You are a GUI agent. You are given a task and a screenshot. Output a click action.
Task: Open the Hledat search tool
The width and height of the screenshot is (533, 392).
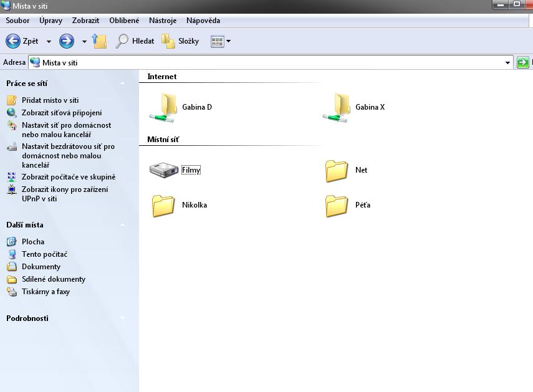[135, 41]
